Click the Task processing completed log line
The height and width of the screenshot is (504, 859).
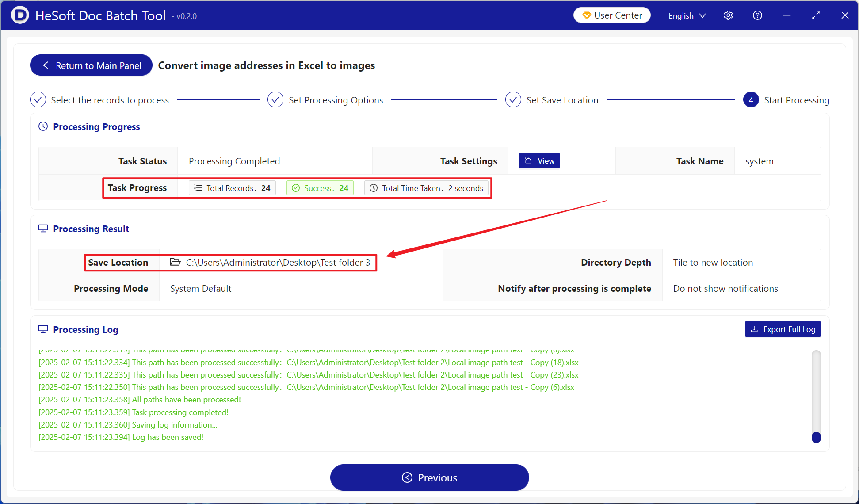click(134, 412)
